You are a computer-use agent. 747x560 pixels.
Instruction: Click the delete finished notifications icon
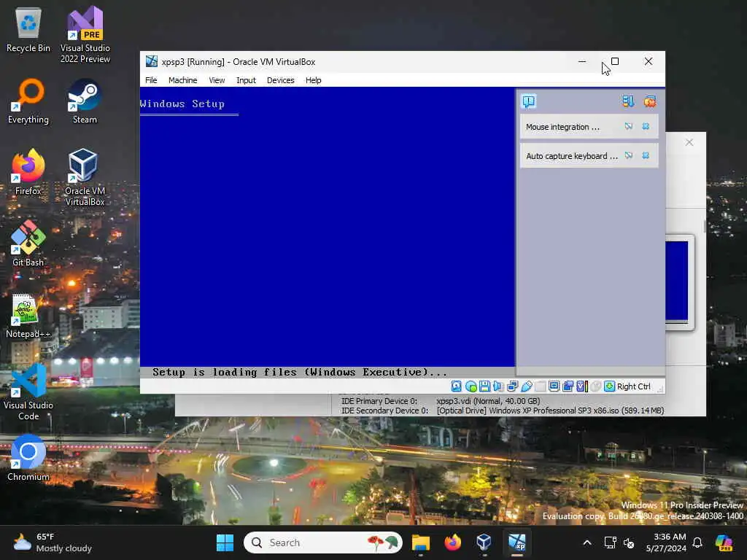pyautogui.click(x=650, y=101)
